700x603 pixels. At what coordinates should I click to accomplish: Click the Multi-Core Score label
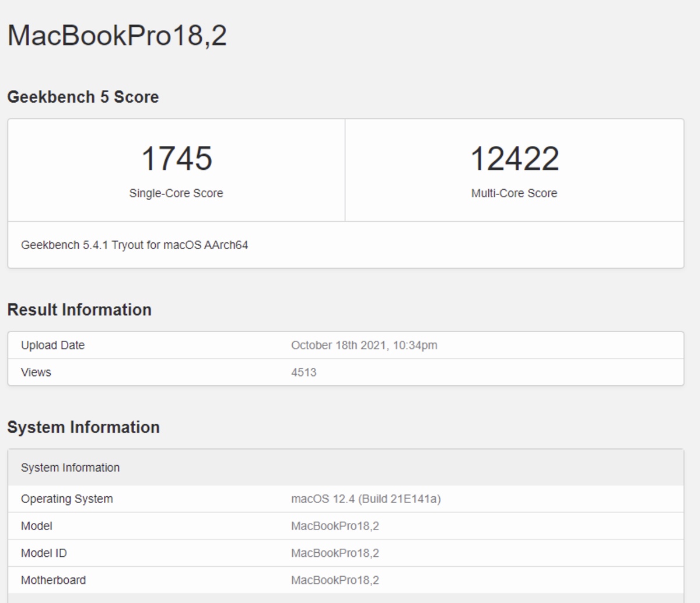514,193
